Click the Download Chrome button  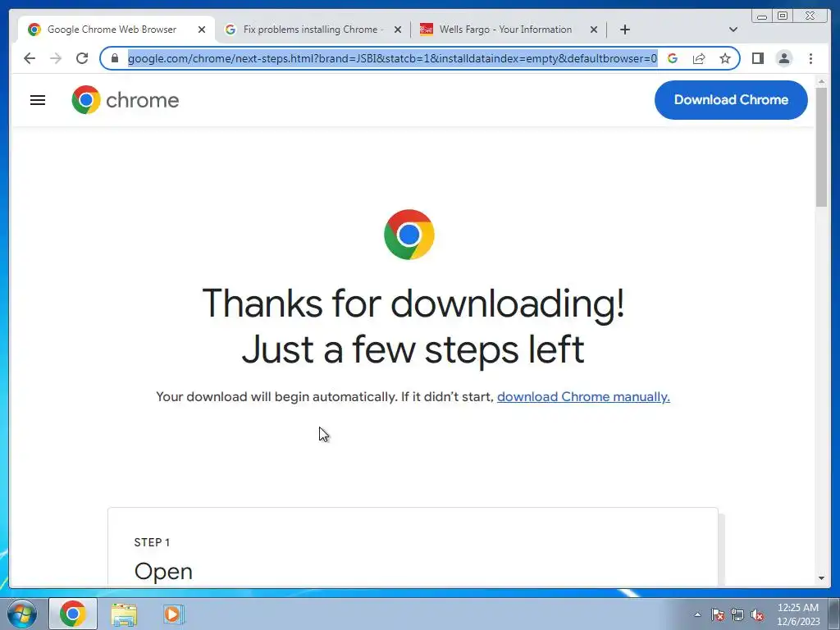[x=731, y=99]
